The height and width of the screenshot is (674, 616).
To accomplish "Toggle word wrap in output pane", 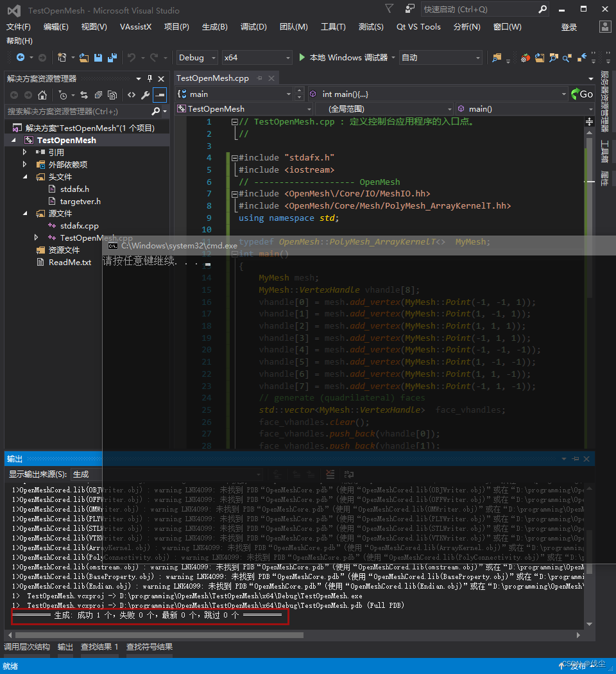I will [x=349, y=474].
